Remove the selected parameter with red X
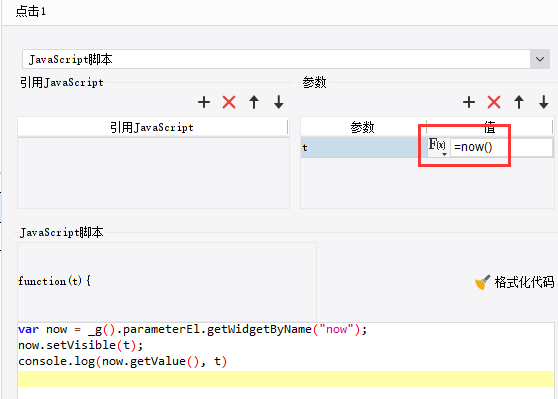 494,103
